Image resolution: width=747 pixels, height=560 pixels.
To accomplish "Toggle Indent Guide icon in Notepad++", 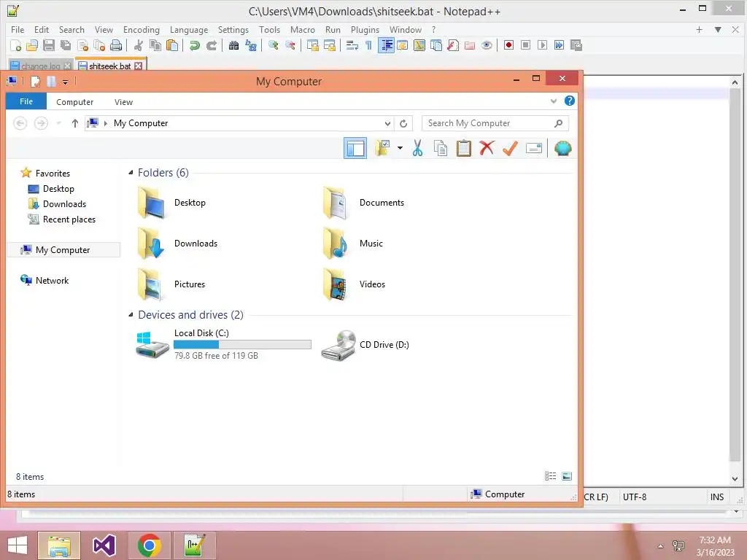I will pos(386,45).
